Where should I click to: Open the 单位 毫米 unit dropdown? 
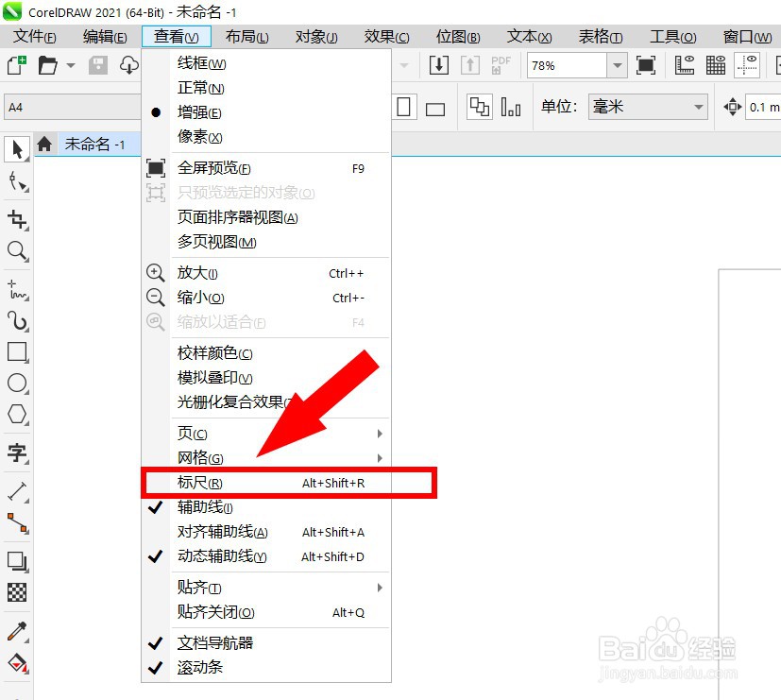tap(702, 106)
